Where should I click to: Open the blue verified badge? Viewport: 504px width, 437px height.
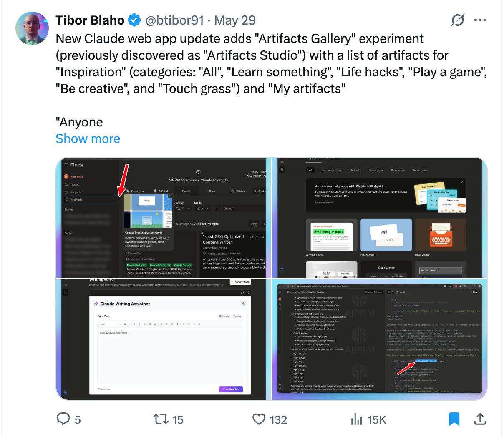click(134, 20)
